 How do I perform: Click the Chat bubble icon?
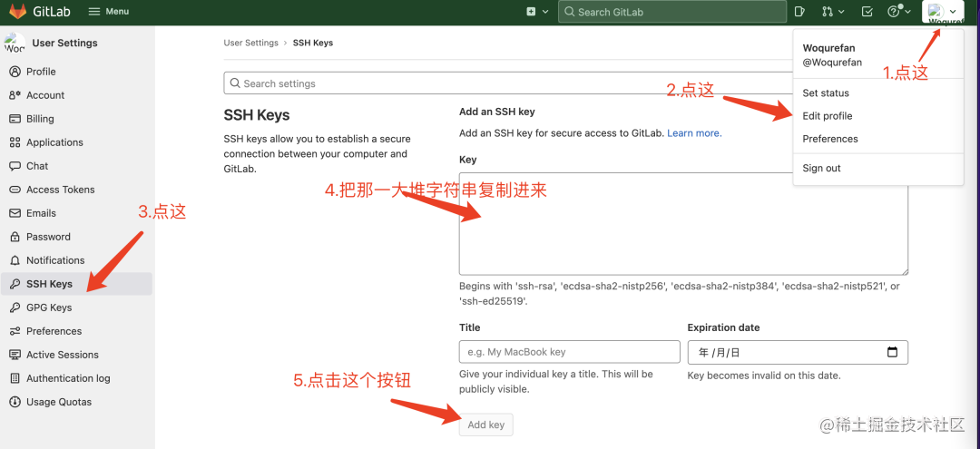click(x=15, y=166)
